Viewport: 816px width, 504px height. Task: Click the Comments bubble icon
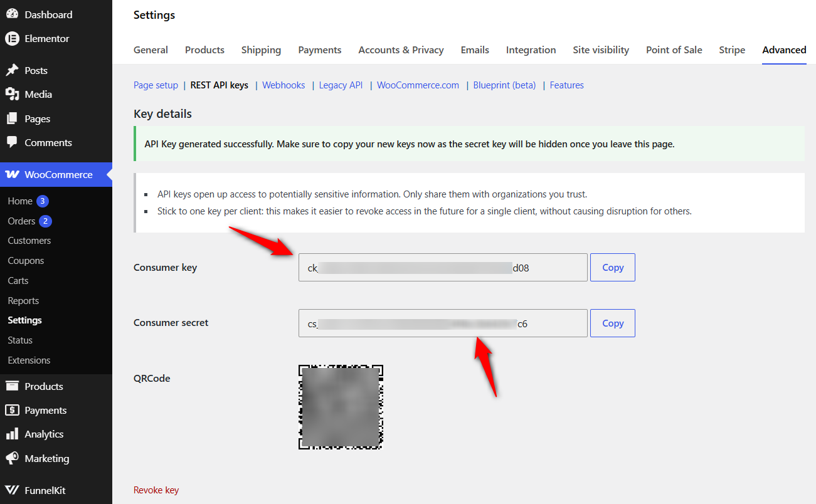click(12, 142)
